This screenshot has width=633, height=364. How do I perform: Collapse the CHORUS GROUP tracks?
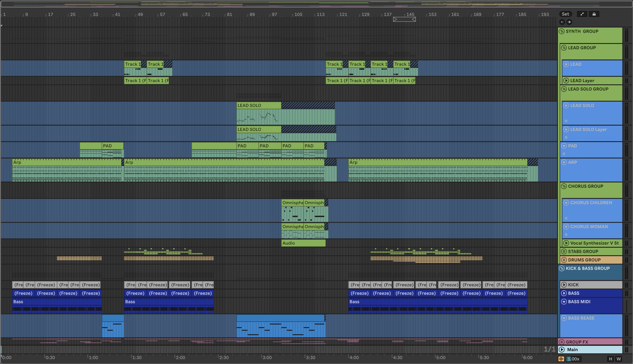[564, 186]
